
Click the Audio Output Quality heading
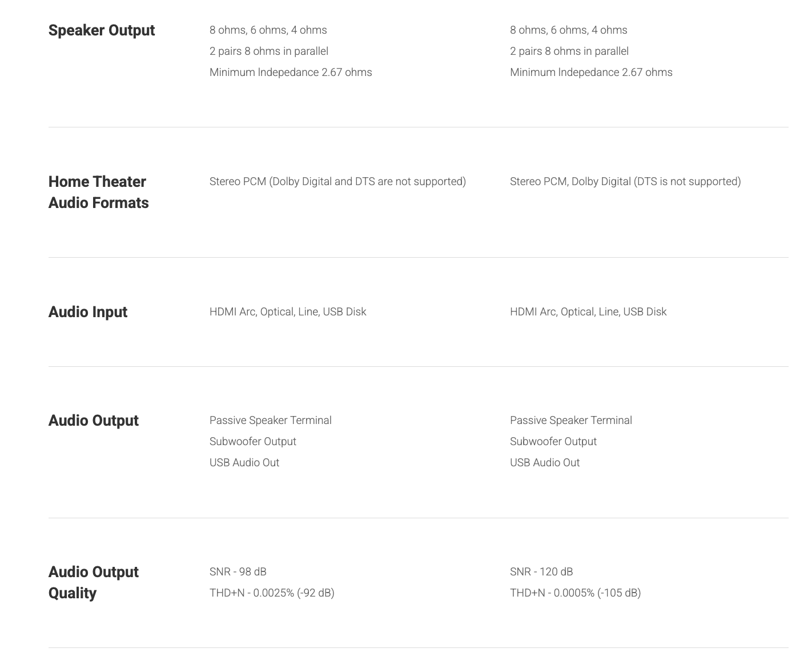93,582
